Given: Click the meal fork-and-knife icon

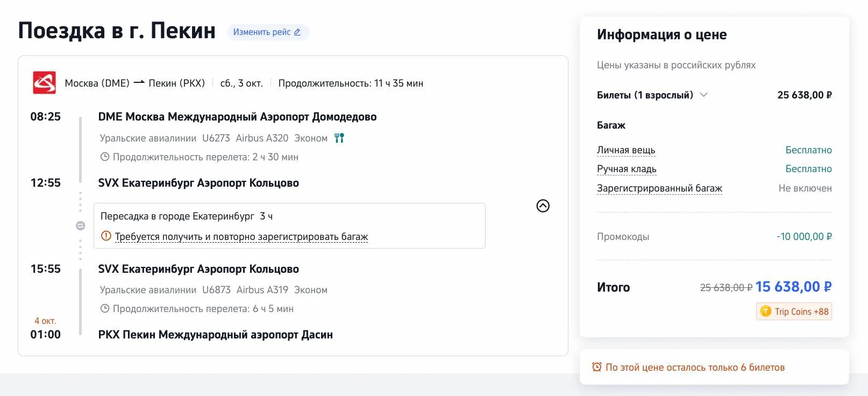Looking at the screenshot, I should coord(339,138).
